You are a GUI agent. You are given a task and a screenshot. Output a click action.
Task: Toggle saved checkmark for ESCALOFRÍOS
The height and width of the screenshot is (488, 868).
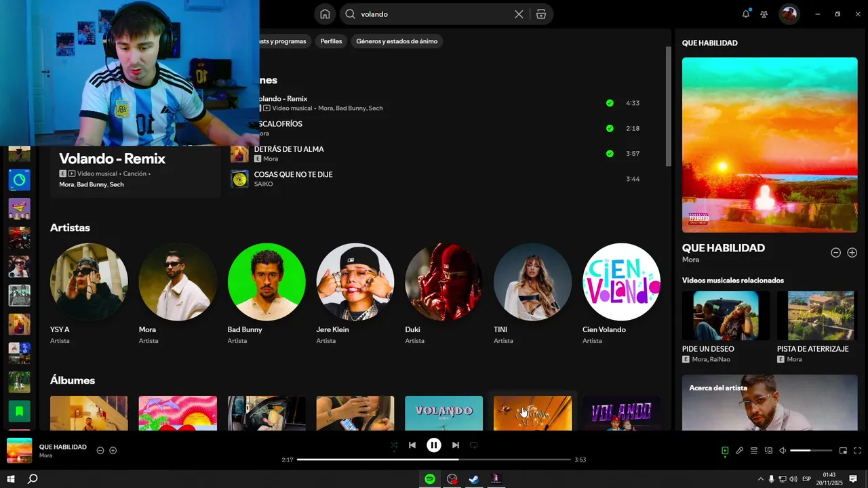(x=610, y=128)
